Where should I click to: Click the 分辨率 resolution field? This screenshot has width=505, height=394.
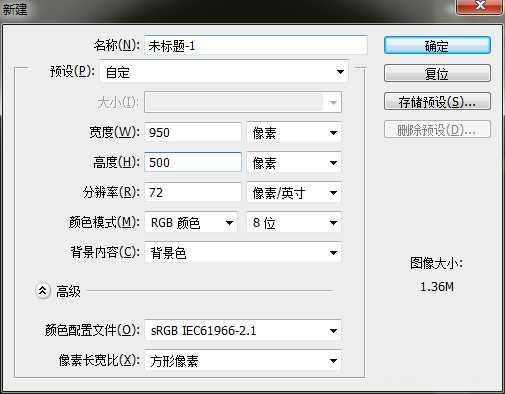click(x=193, y=192)
